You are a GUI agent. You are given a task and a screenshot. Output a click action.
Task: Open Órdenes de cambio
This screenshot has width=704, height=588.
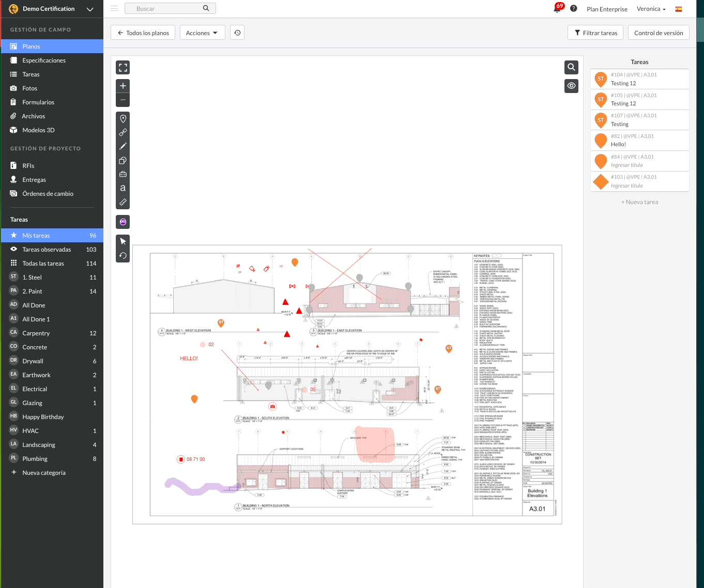52,194
